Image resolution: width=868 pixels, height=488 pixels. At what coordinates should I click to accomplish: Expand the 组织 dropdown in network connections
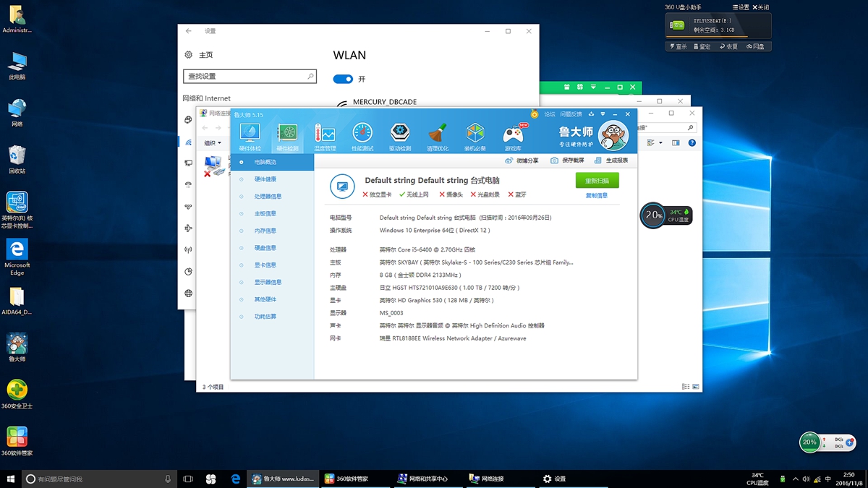(x=213, y=143)
